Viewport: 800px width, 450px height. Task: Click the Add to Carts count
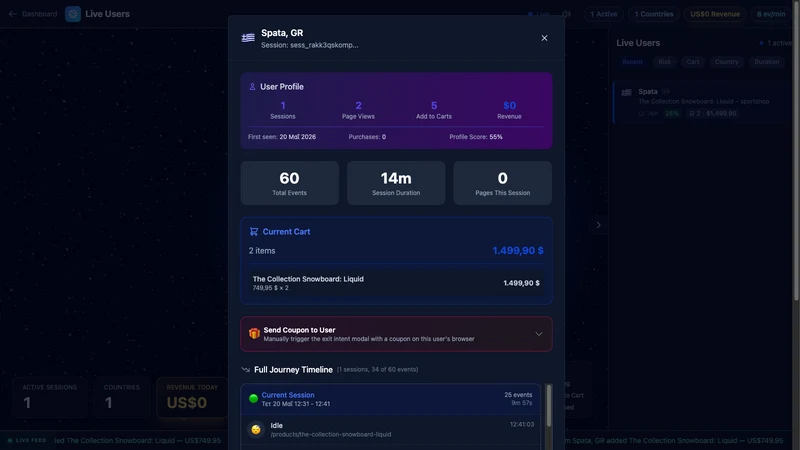coord(434,110)
